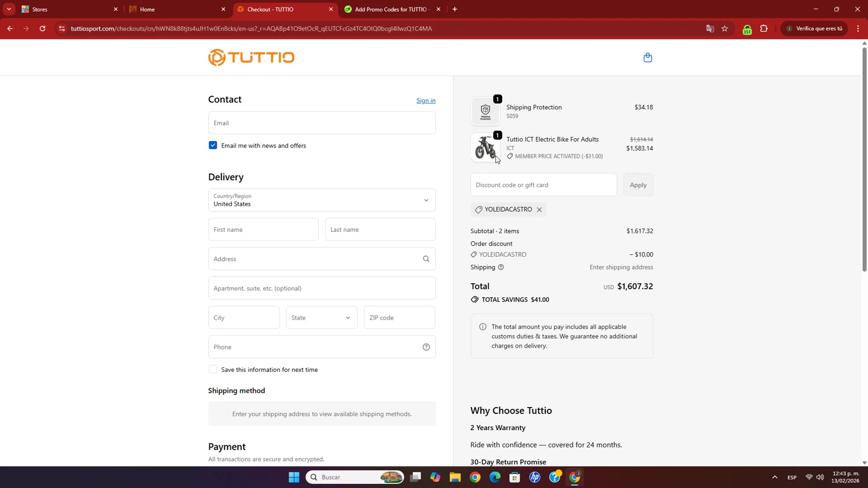Open Microsoft Edge from the taskbar
Viewport: 868px width, 488px height.
click(x=495, y=477)
